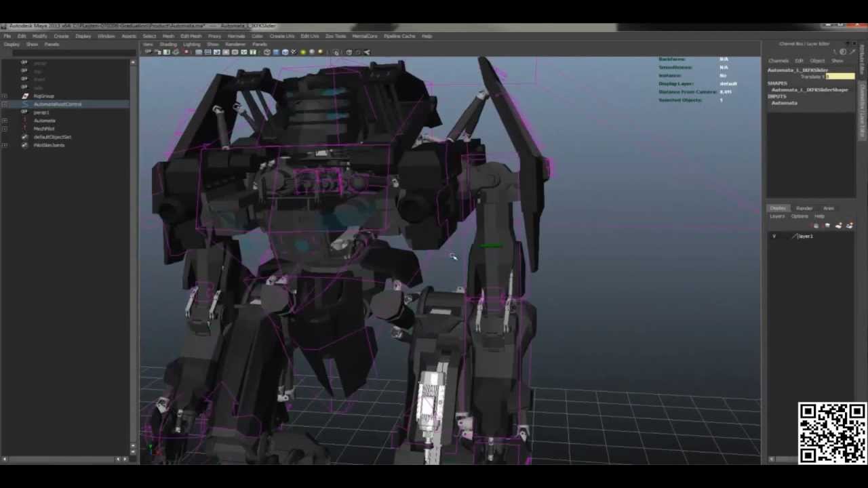Viewport: 868px width, 488px height.
Task: Open the Edit Mesh menu
Action: pyautogui.click(x=191, y=36)
